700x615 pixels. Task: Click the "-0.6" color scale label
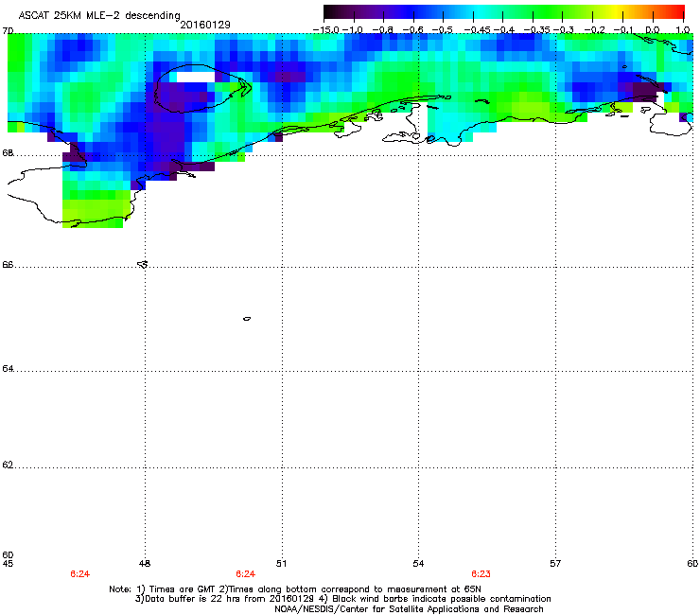tap(412, 30)
